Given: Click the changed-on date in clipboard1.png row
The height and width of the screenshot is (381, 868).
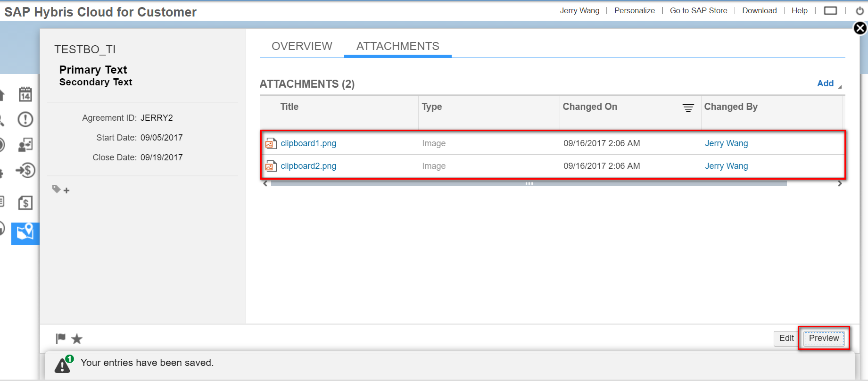Looking at the screenshot, I should click(602, 143).
